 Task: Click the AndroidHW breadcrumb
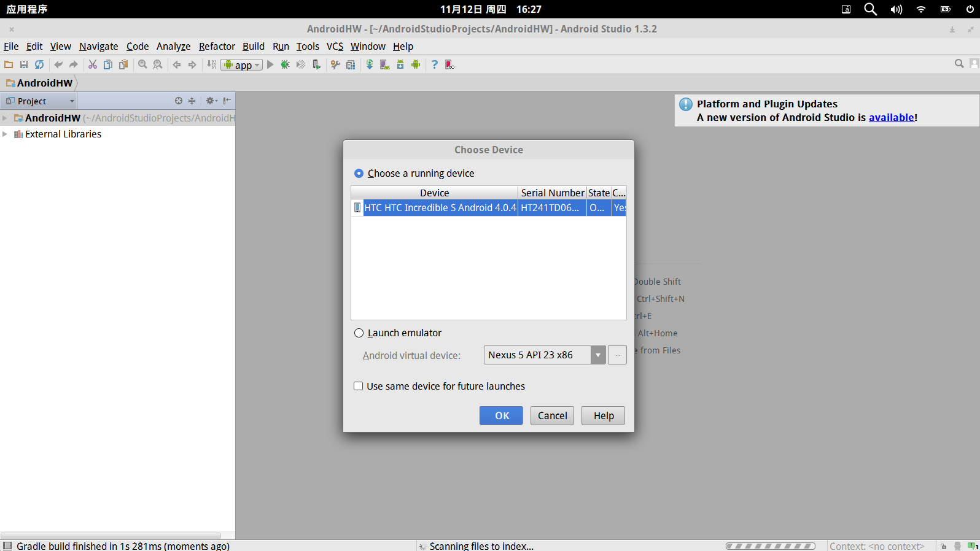pyautogui.click(x=40, y=83)
